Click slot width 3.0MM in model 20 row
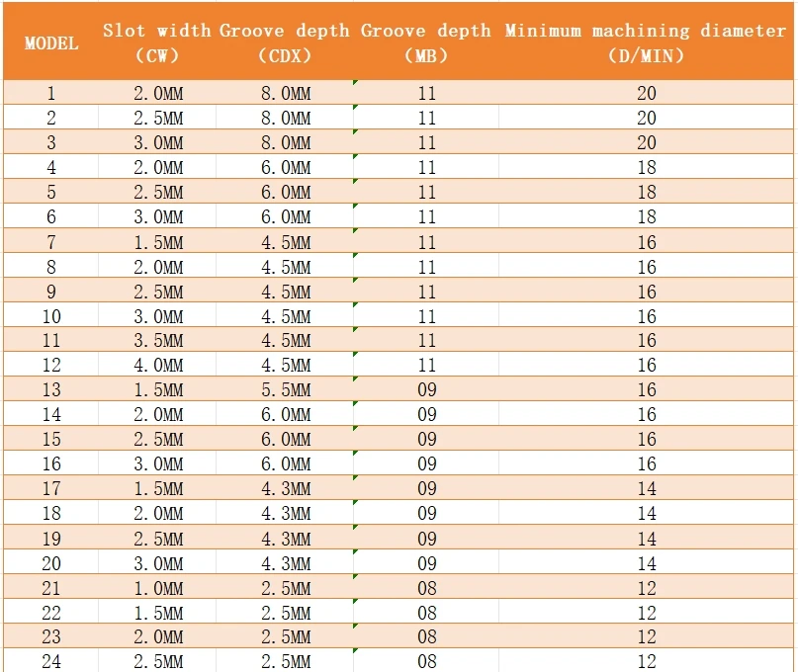798x672 pixels. 158,563
